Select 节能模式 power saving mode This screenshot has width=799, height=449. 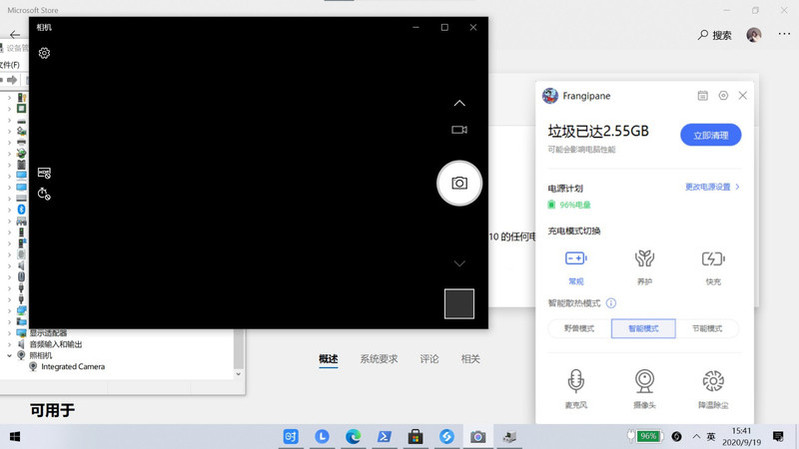pos(707,328)
